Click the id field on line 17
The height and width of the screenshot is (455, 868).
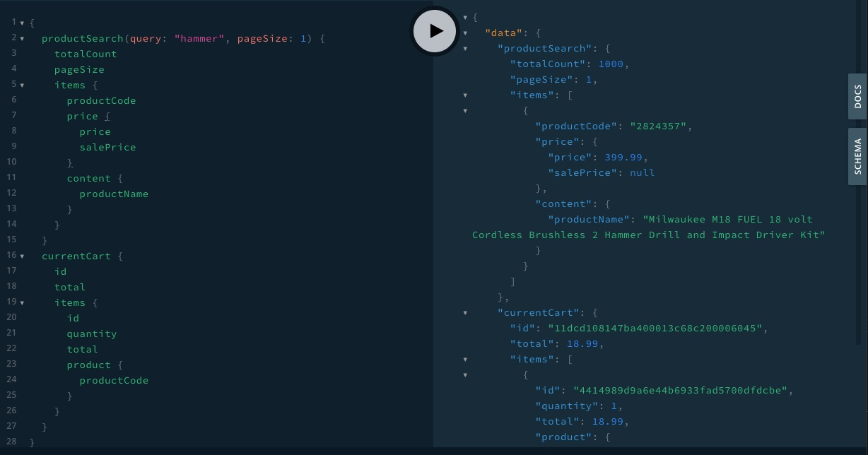tap(60, 271)
